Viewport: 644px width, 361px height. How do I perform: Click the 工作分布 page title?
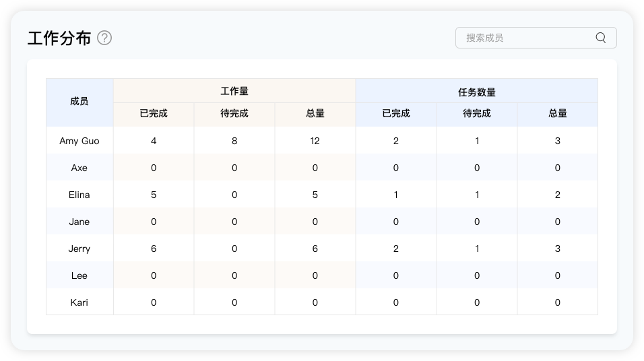[x=59, y=38]
